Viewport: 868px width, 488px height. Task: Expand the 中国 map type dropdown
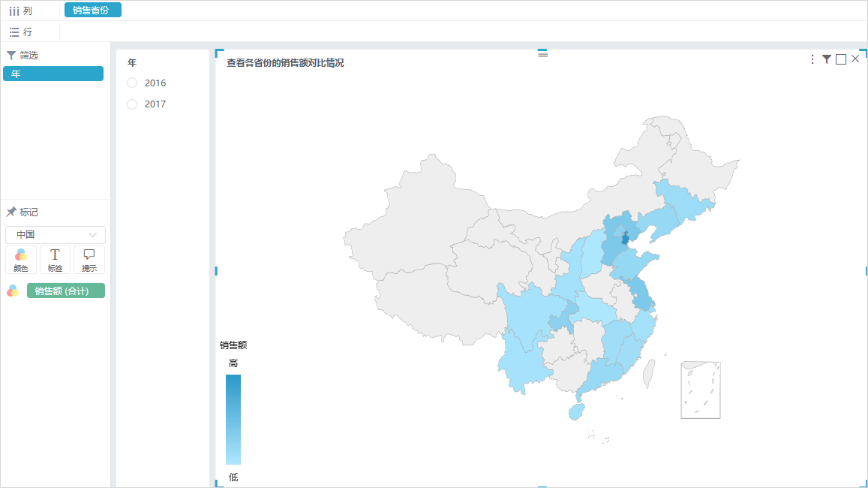tap(56, 235)
